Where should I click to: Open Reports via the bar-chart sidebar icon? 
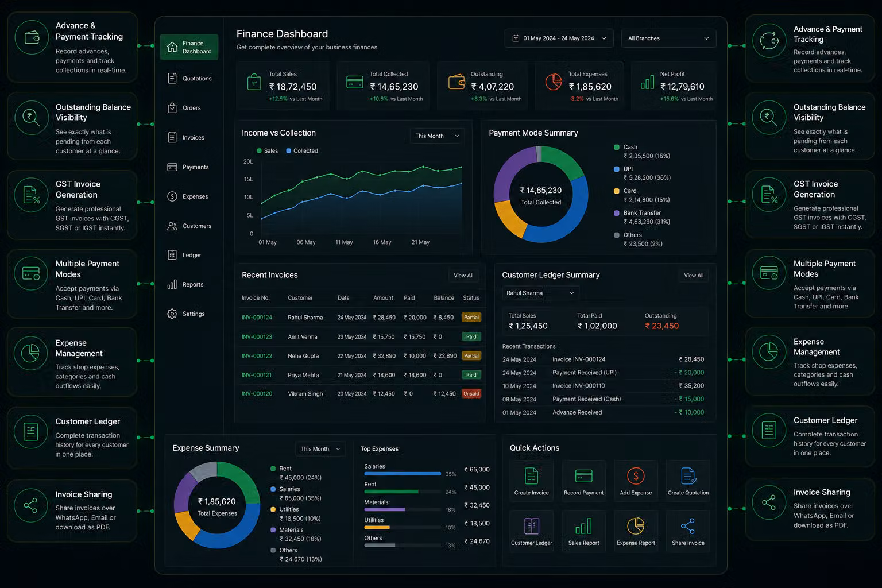pyautogui.click(x=172, y=284)
